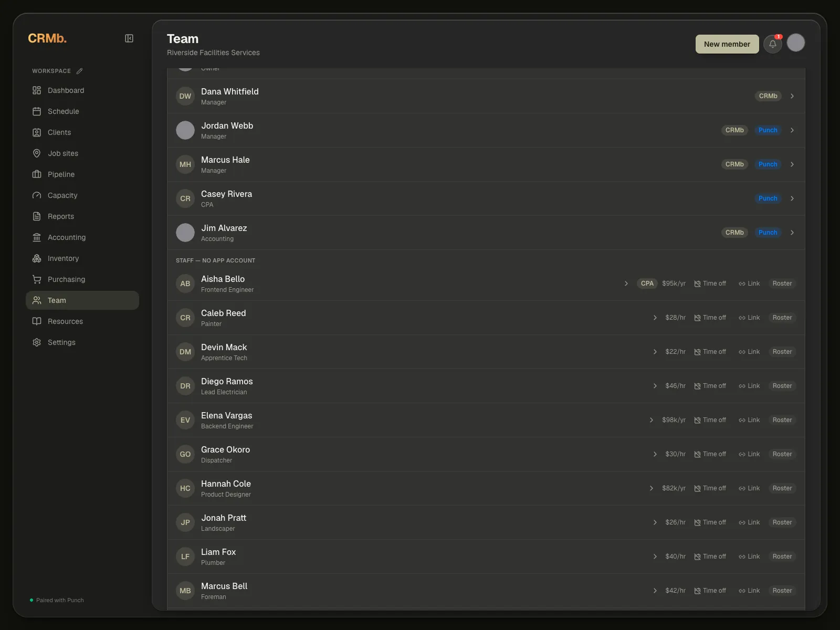The image size is (840, 630).
Task: Collapse the sidebar panel icon
Action: [x=129, y=38]
